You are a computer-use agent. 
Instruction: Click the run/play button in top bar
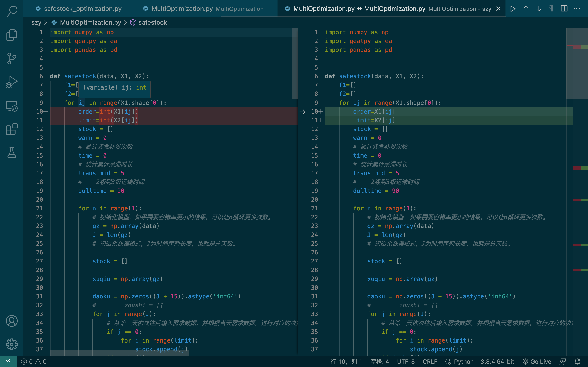513,8
